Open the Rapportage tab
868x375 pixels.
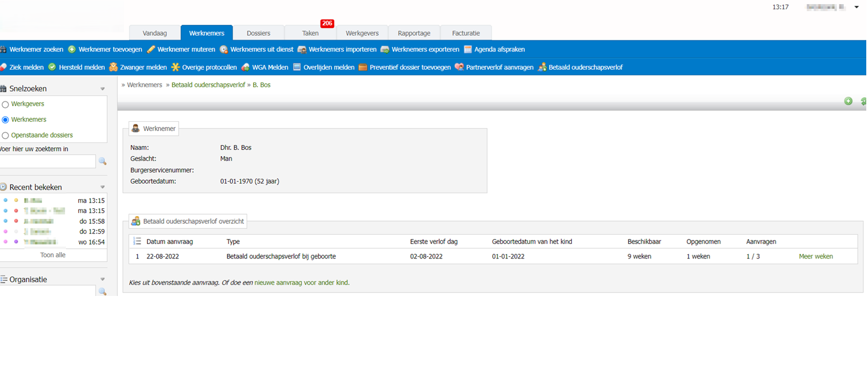(414, 33)
